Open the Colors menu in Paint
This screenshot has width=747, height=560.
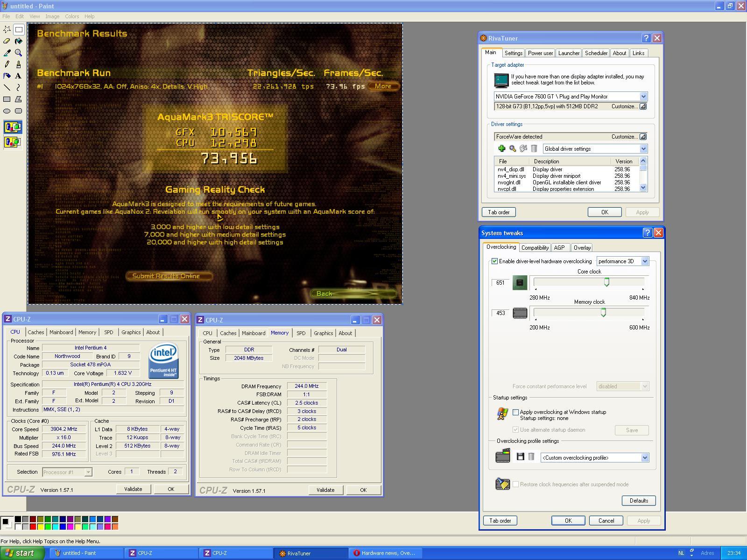pyautogui.click(x=72, y=16)
